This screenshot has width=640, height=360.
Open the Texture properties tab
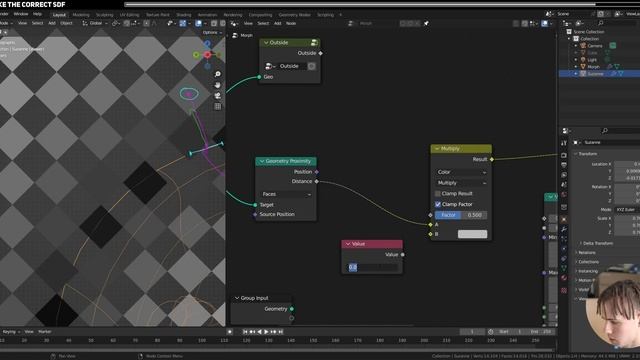pyautogui.click(x=564, y=290)
